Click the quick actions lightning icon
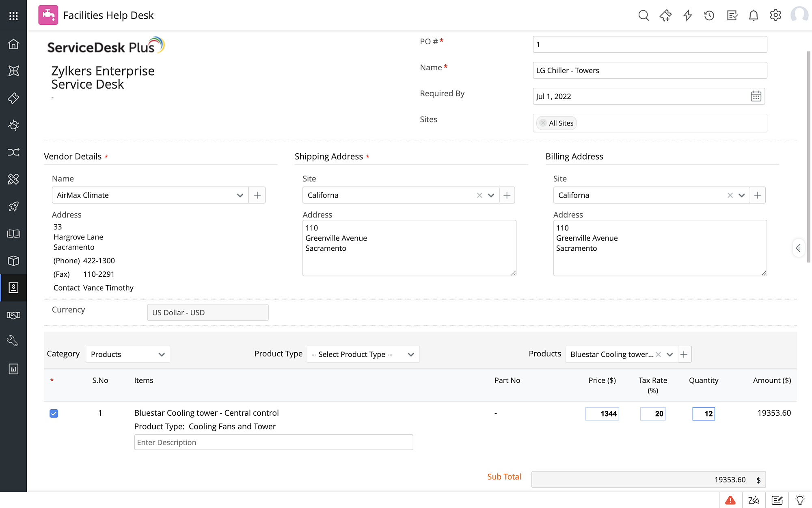Image resolution: width=812 pixels, height=508 pixels. 687,15
